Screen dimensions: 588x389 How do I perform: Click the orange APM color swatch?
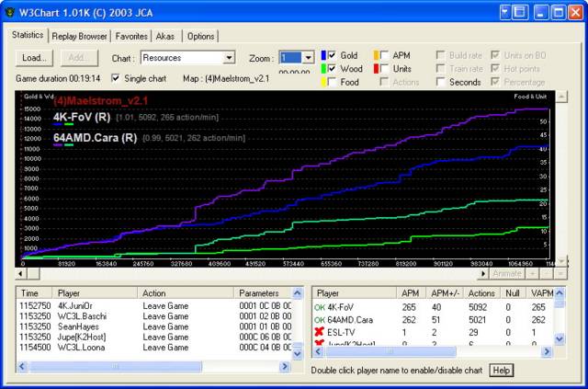click(376, 55)
